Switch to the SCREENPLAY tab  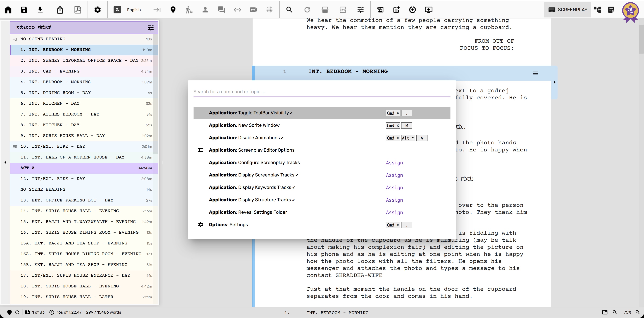pos(568,10)
